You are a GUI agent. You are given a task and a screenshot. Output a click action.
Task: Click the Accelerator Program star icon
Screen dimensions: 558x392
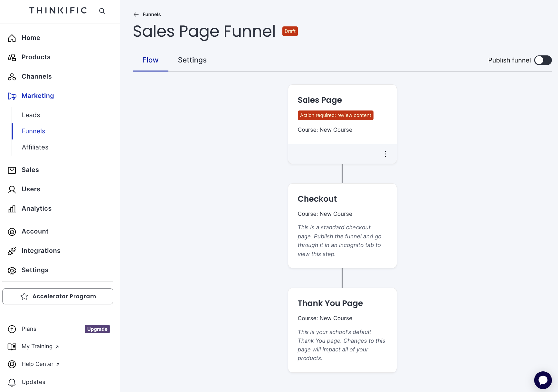24,296
